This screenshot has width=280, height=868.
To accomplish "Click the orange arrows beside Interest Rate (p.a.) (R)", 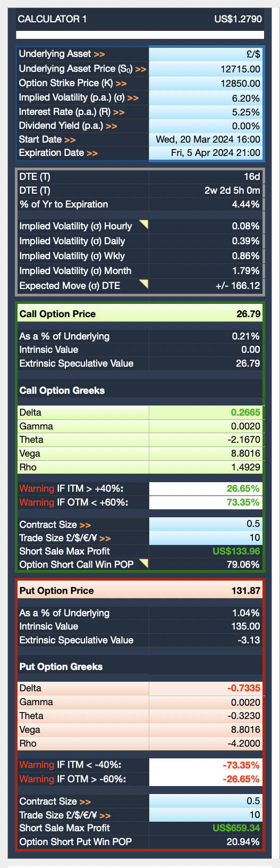I will pos(118,112).
